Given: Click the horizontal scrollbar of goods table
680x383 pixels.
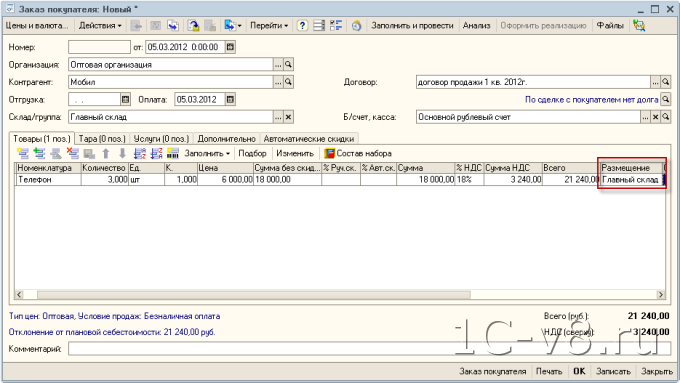Looking at the screenshot, I should [340, 295].
